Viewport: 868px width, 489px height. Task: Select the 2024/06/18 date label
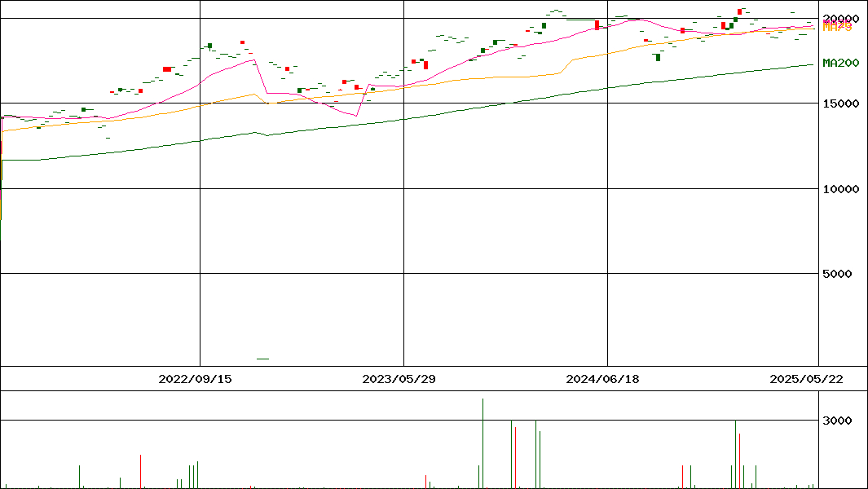pos(602,379)
